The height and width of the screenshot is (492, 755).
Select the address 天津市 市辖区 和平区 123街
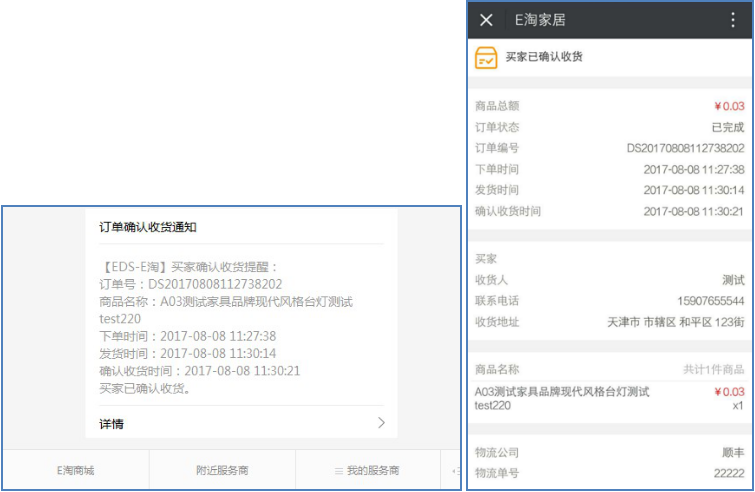676,322
